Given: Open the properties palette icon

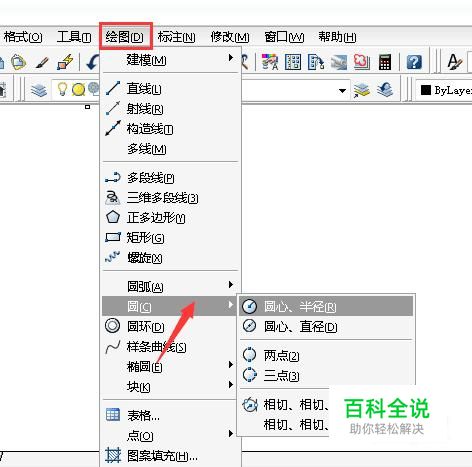Looking at the screenshot, I should (270, 62).
